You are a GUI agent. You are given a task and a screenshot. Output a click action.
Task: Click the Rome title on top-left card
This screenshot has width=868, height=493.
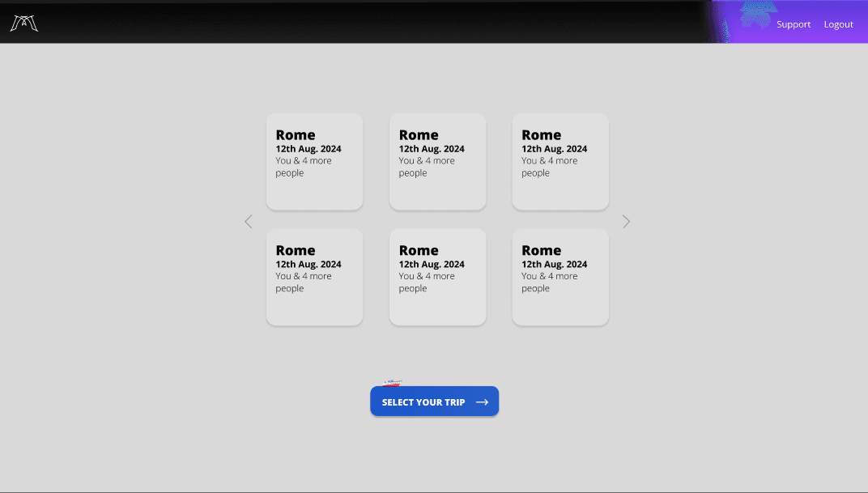pyautogui.click(x=296, y=135)
